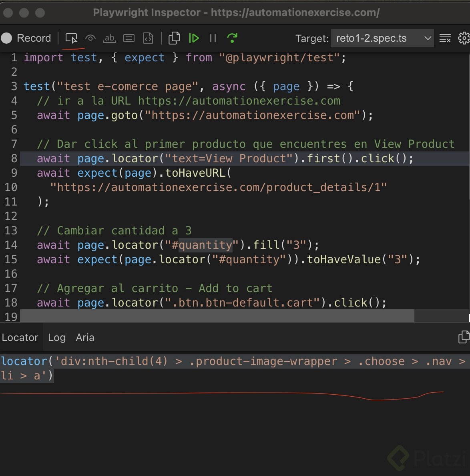Viewport: 470px width, 476px height.
Task: Select the Assert text tool
Action: pos(109,38)
